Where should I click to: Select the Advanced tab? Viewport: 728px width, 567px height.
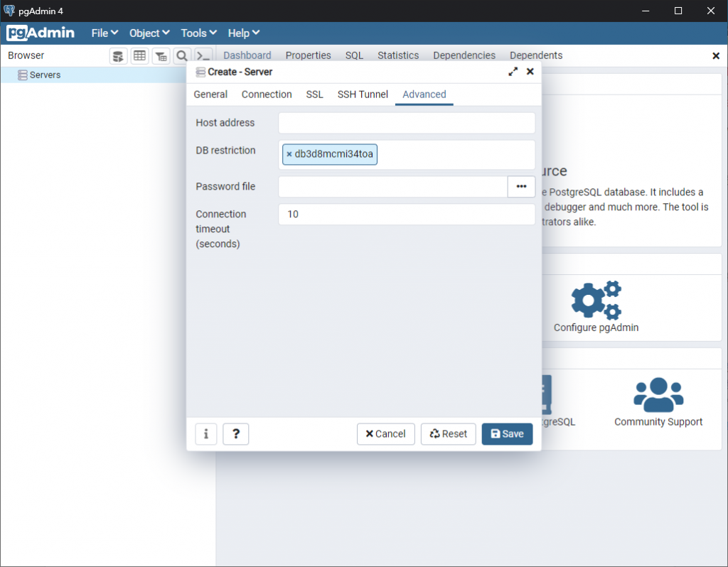[424, 94]
